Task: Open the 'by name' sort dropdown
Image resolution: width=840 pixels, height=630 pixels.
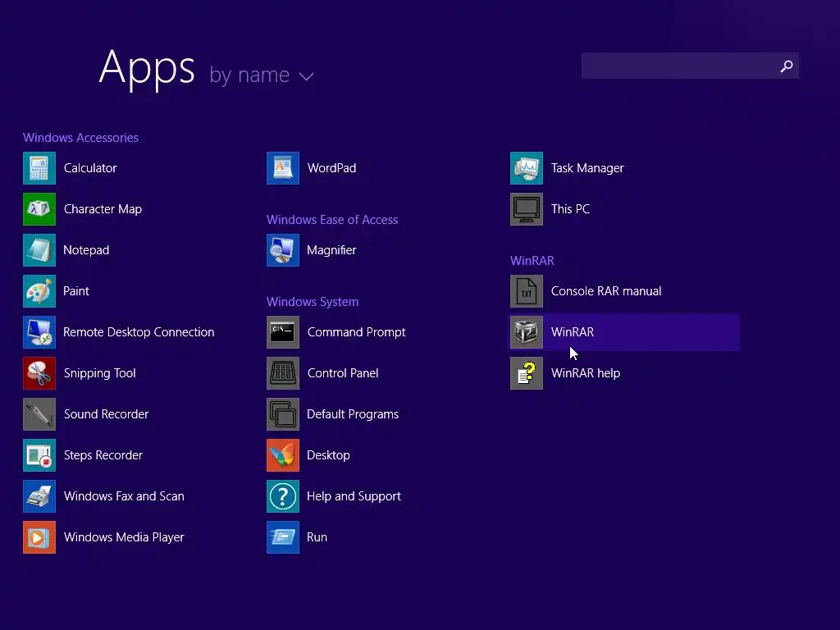Action: point(261,75)
